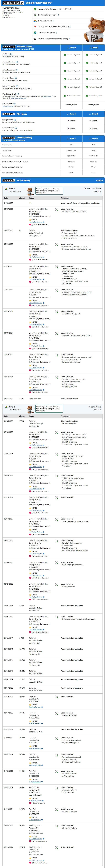Select Owner 2 column header in Title History
The width and height of the screenshot is (105, 868).
[94, 114]
